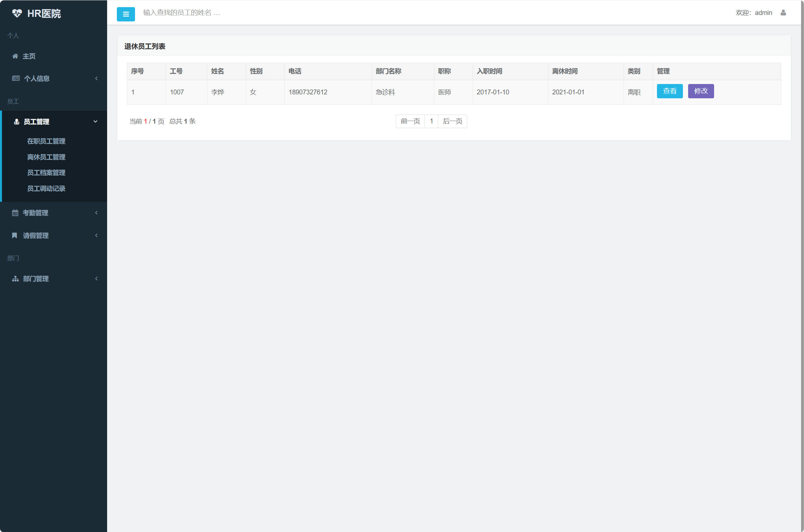Collapse the 员工管理 chevron arrow
The width and height of the screenshot is (804, 532).
(x=95, y=121)
